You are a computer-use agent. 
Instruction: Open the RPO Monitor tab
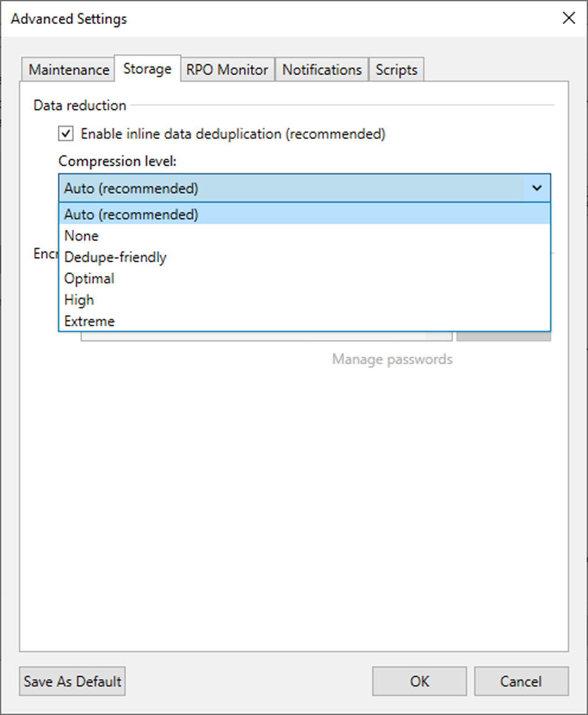[227, 70]
